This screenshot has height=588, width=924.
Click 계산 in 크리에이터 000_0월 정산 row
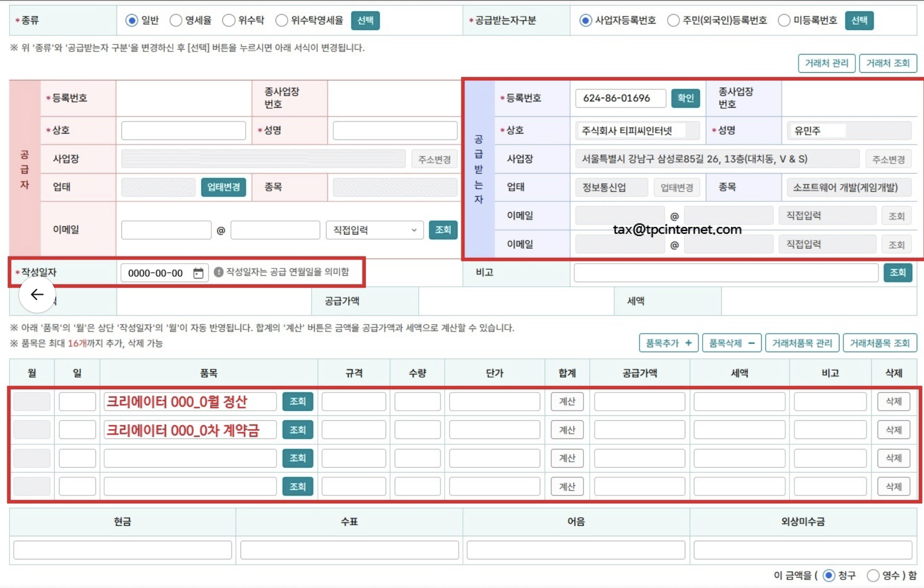(x=567, y=401)
